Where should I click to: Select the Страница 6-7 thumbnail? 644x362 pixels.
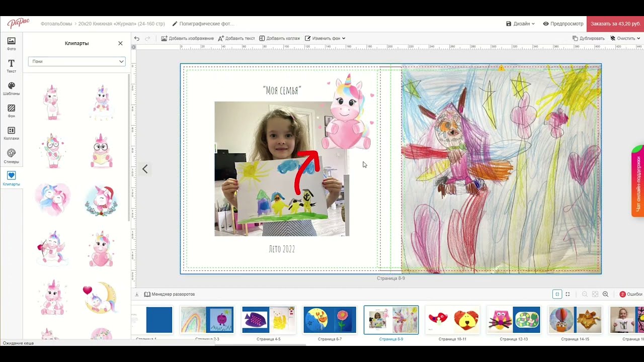pos(330,320)
